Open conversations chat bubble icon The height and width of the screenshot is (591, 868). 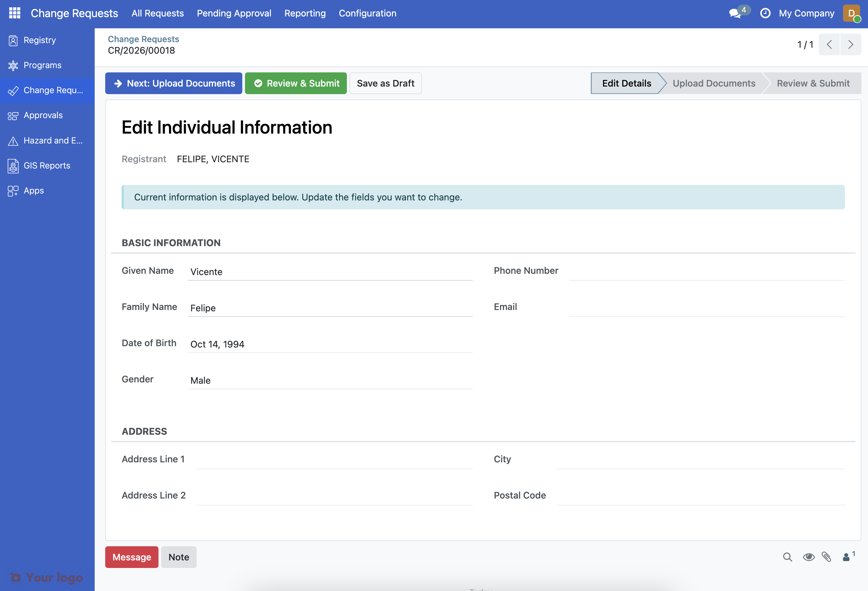point(735,13)
